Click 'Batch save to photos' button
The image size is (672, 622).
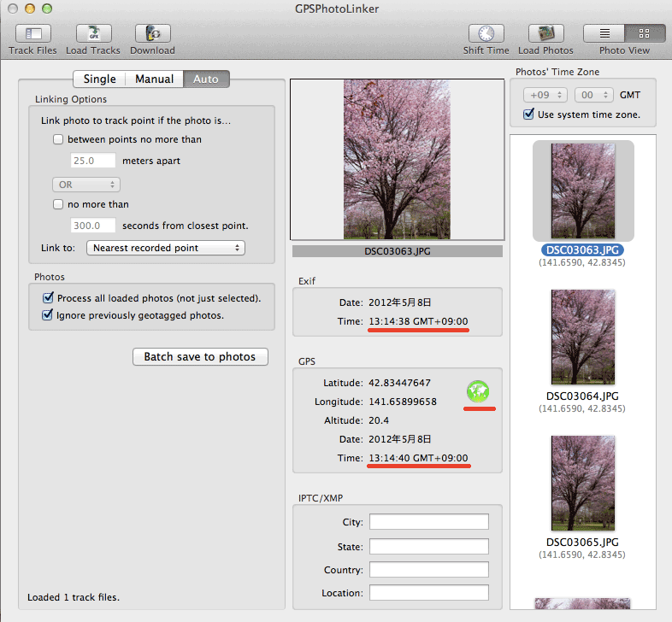[200, 356]
